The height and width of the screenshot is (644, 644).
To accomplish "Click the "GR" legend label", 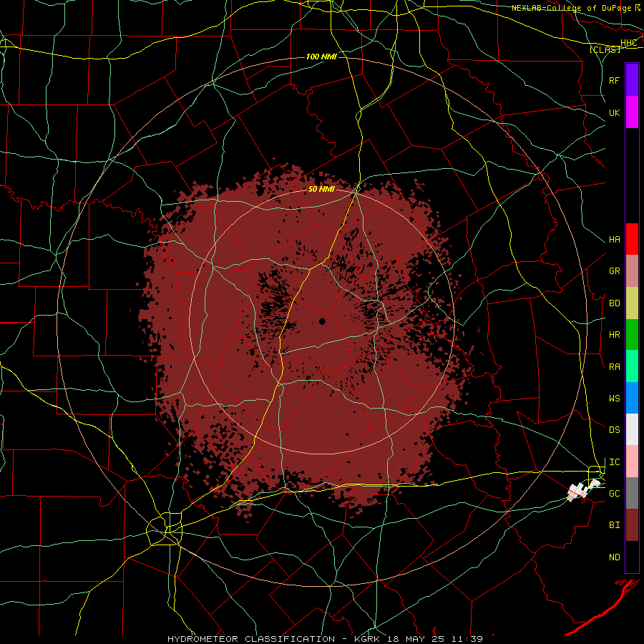I will (x=615, y=271).
